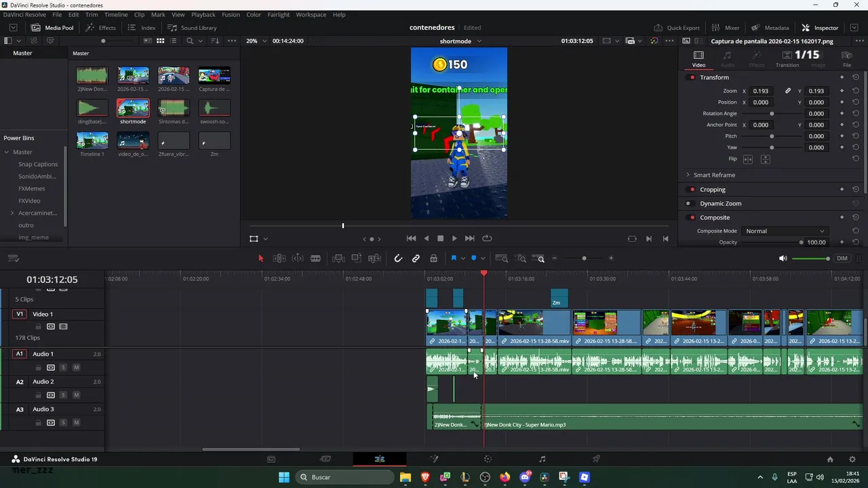Viewport: 868px width, 488px height.
Task: Solo Audio 2 track S button
Action: pos(63,395)
